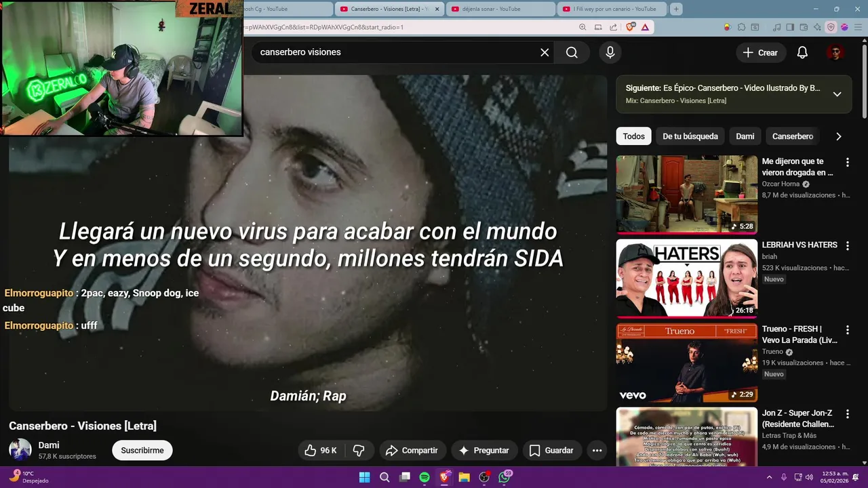Expand the Siguiente mix playlist chevron
This screenshot has width=868, height=488.
[x=837, y=94]
